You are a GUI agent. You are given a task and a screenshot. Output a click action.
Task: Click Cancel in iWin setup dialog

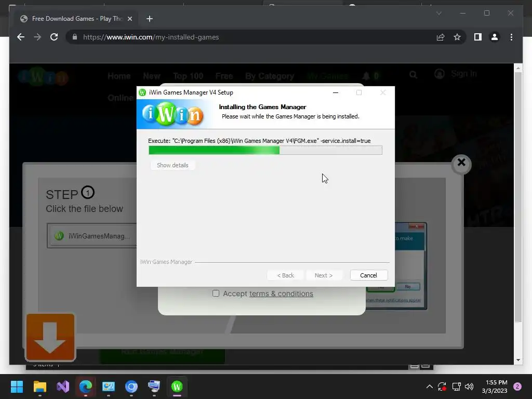tap(369, 275)
